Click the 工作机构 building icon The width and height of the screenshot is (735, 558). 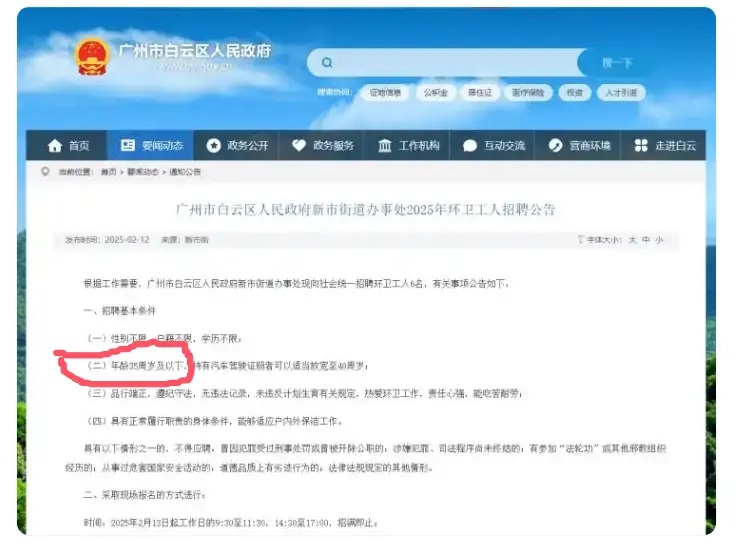click(385, 146)
